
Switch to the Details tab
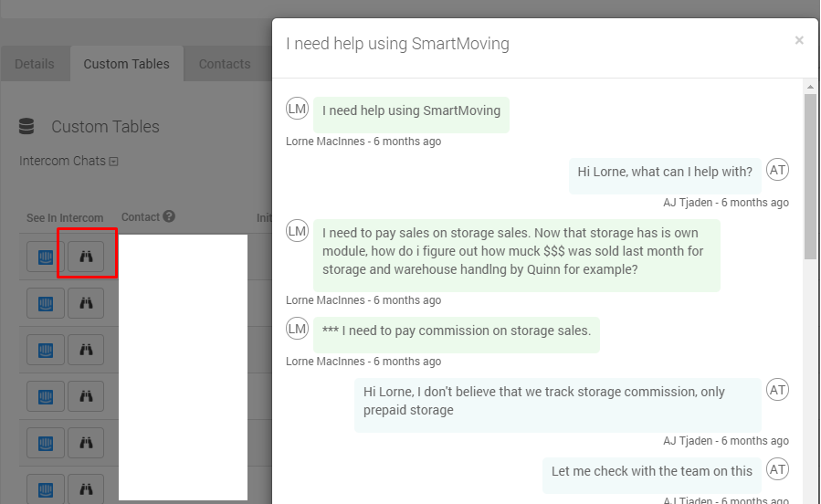pos(35,64)
